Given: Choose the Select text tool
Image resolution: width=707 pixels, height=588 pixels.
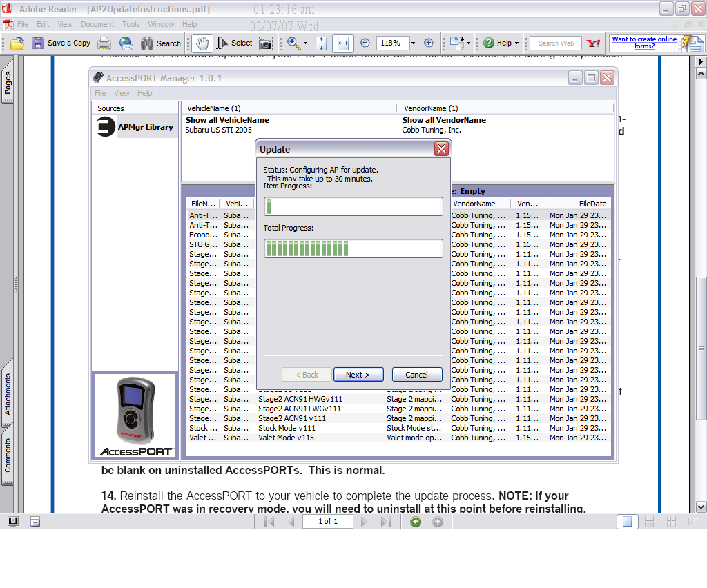Looking at the screenshot, I should point(234,43).
